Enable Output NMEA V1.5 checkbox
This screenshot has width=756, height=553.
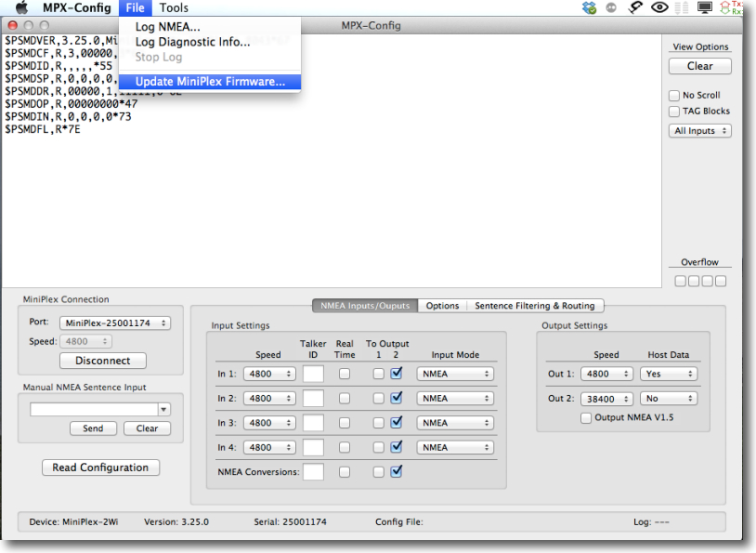586,418
